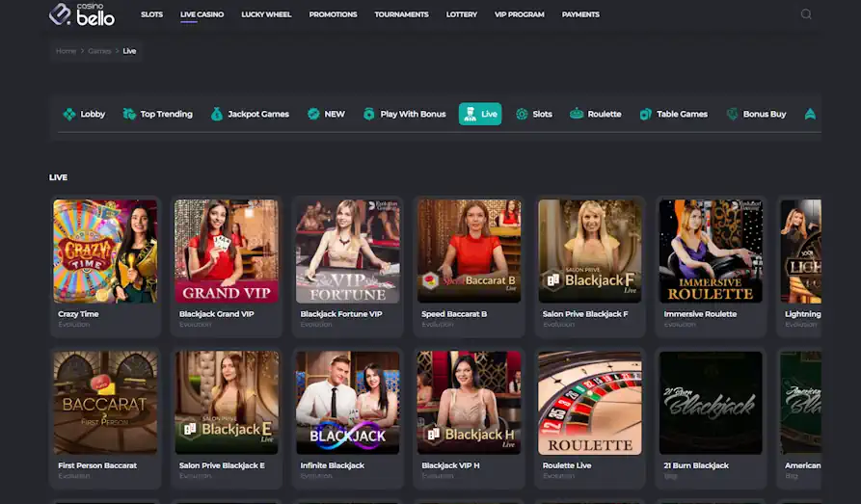Click the Slots category gear icon
The width and height of the screenshot is (861, 504).
(x=522, y=115)
